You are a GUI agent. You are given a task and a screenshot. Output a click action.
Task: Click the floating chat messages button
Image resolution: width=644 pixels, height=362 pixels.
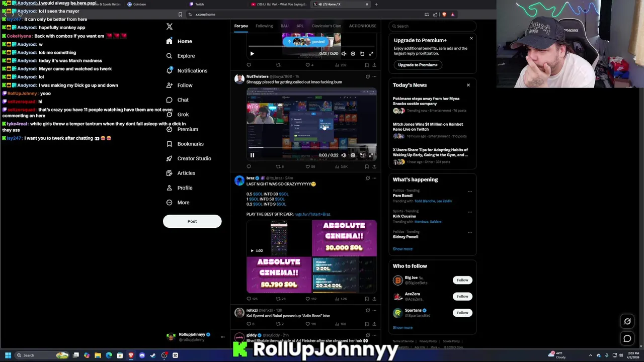(627, 338)
